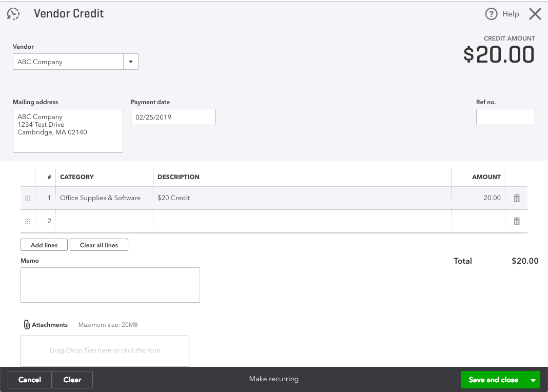This screenshot has height=392, width=548.
Task: Click the Total $20.00 value
Action: tap(525, 261)
